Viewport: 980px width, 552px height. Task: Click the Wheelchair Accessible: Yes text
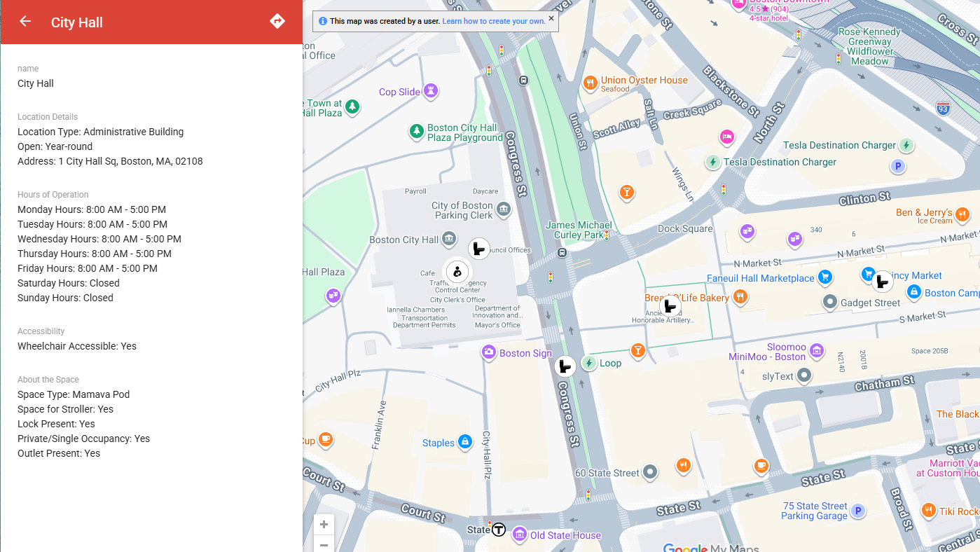77,346
